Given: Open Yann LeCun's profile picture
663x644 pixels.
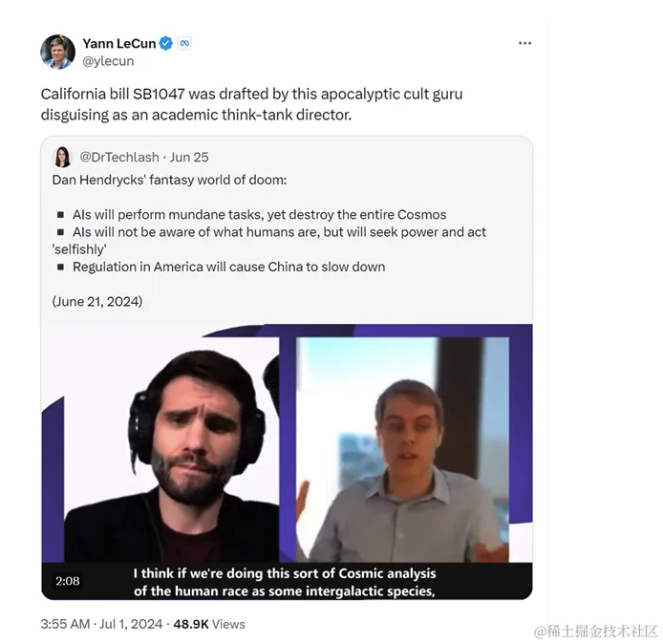Looking at the screenshot, I should [x=57, y=52].
